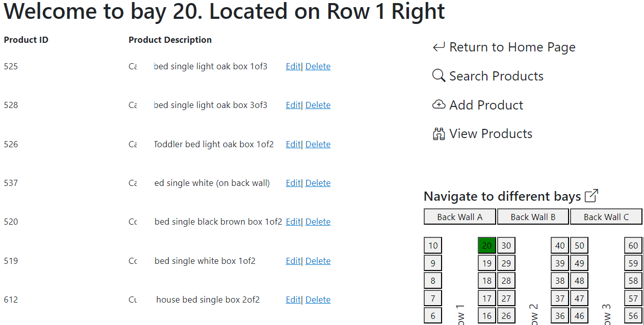The image size is (644, 325).
Task: Jump to bay 60
Action: (633, 246)
